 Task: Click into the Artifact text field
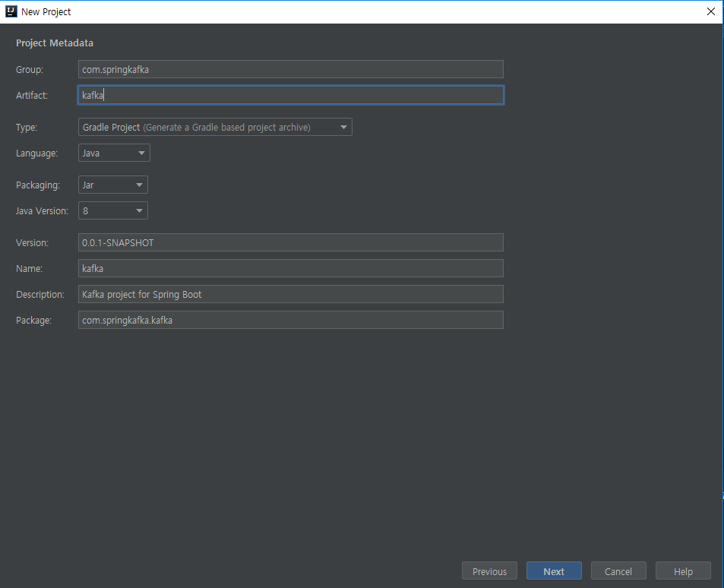[x=291, y=95]
